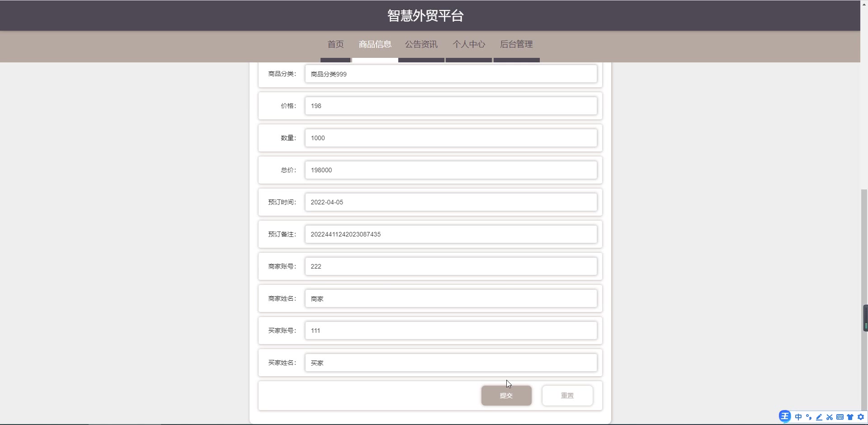Open the 商品信息 tab
Image resolution: width=868 pixels, height=425 pixels.
point(375,44)
